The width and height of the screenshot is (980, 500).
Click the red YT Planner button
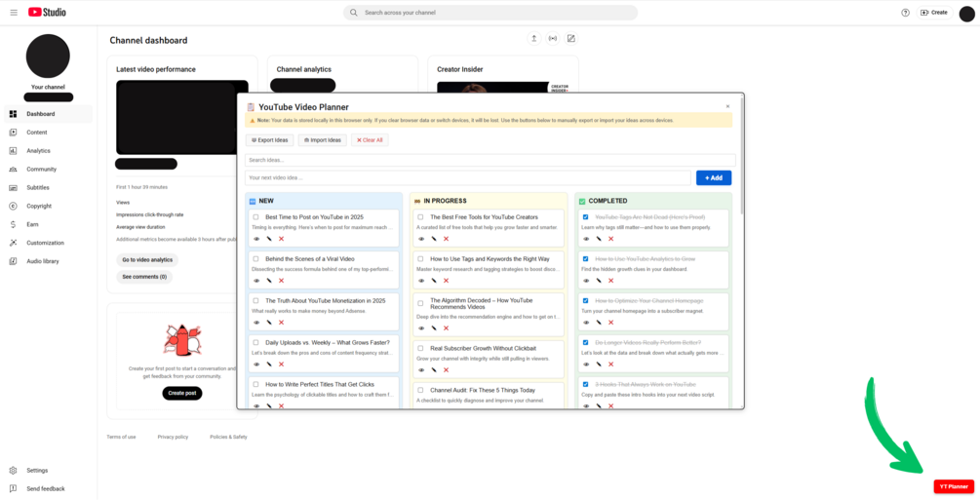pos(954,487)
